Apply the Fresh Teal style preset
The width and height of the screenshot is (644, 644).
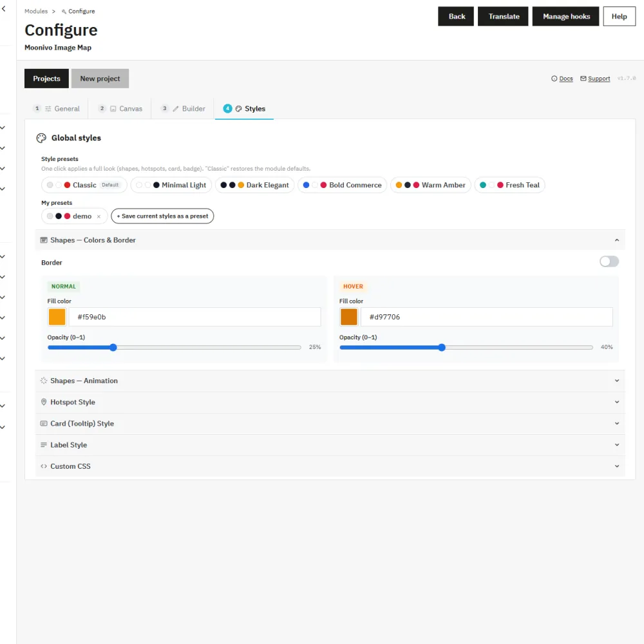pos(509,185)
